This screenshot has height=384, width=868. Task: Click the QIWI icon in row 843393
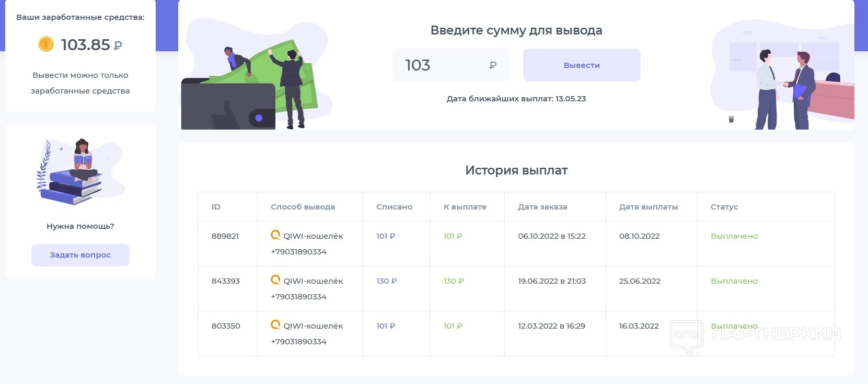(x=275, y=280)
